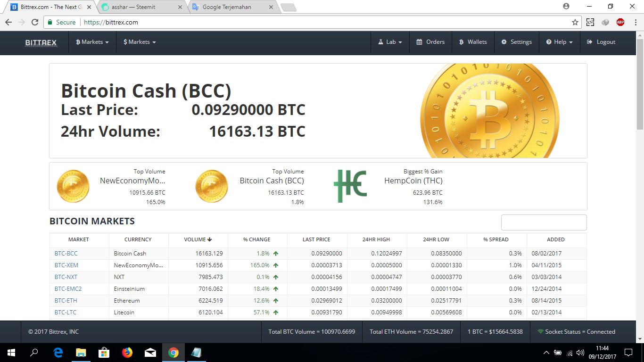
Task: Click the Bittrex logo in navbar
Action: click(x=41, y=42)
